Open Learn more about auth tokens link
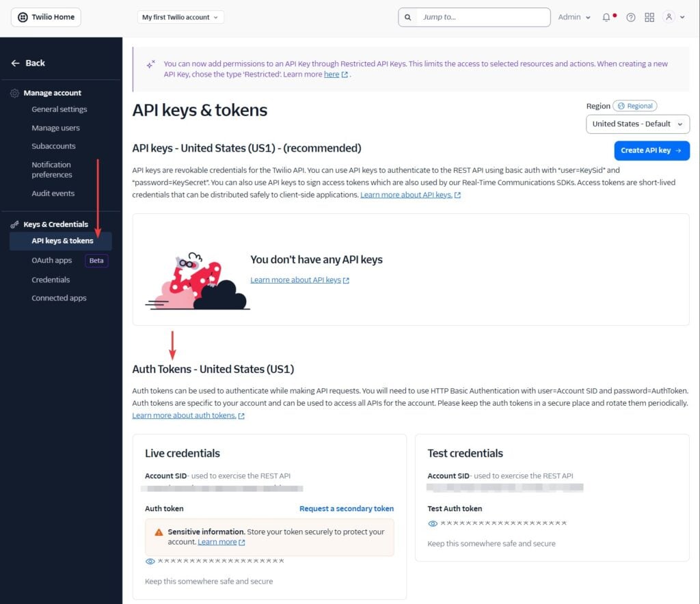 point(184,415)
